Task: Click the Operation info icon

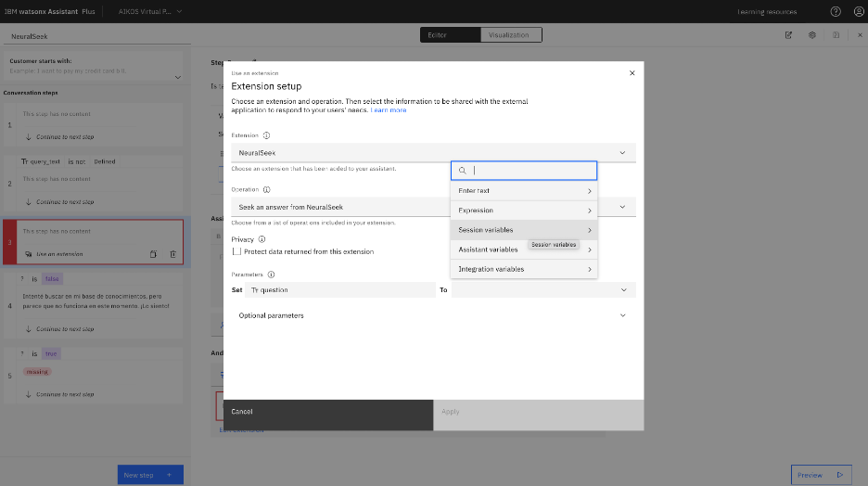Action: click(266, 190)
